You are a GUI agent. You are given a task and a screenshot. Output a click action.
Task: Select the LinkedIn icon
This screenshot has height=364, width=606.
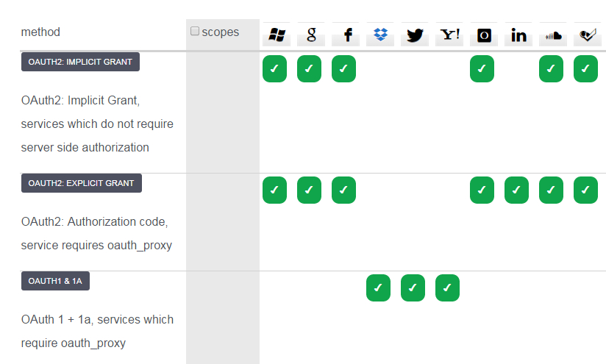coord(518,35)
